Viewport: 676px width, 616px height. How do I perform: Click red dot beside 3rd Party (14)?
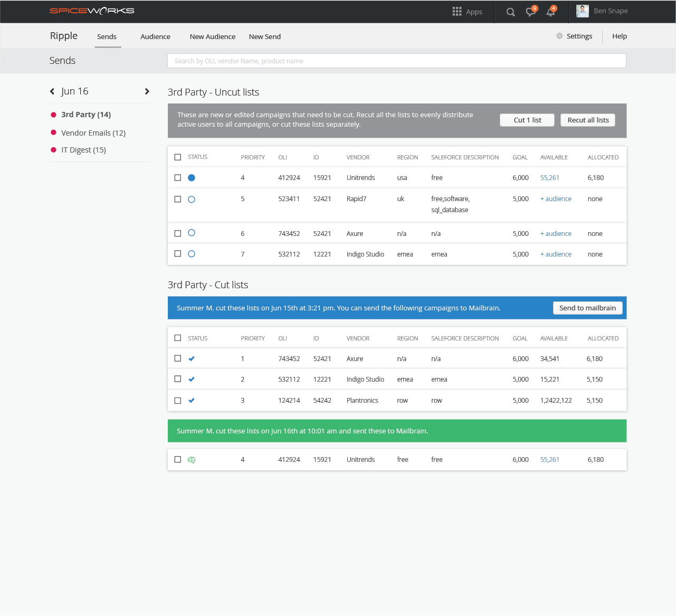click(x=53, y=115)
